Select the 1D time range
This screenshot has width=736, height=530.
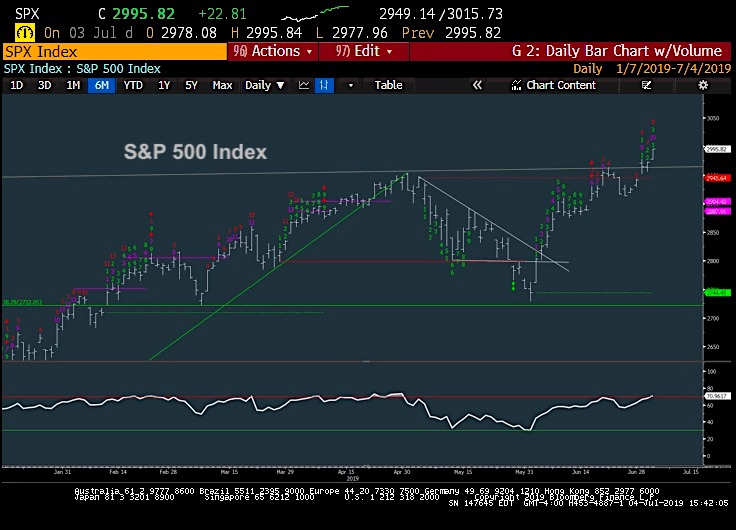(x=16, y=85)
